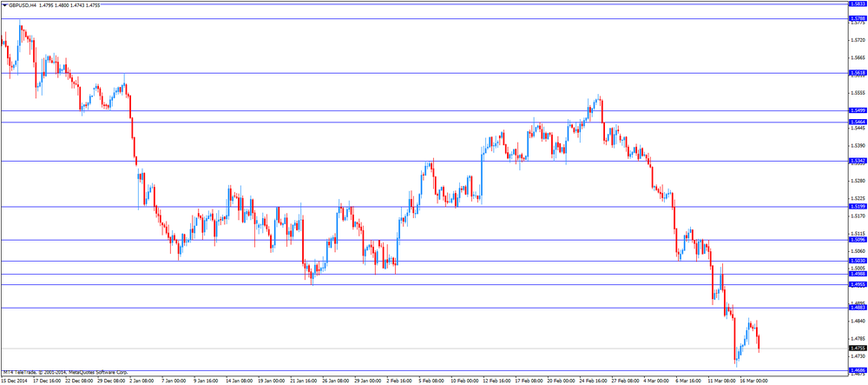
Task: Select the 1.5096 horizontal line price label
Action: [x=857, y=240]
